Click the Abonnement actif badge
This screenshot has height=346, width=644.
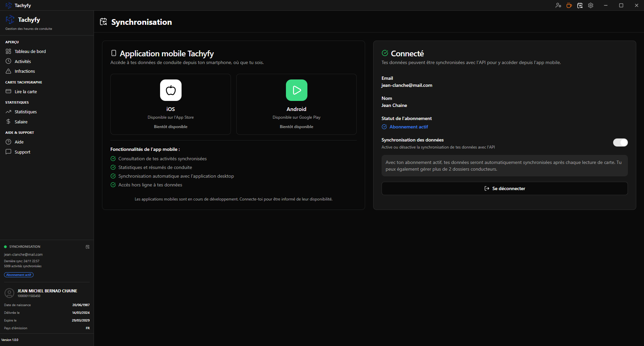pyautogui.click(x=18, y=275)
